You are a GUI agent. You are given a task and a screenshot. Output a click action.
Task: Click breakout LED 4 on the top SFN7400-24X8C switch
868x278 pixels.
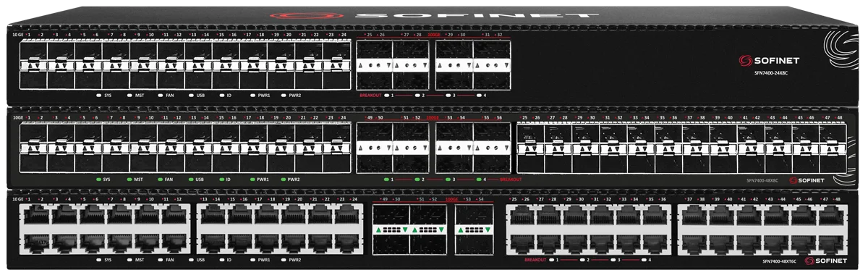479,96
